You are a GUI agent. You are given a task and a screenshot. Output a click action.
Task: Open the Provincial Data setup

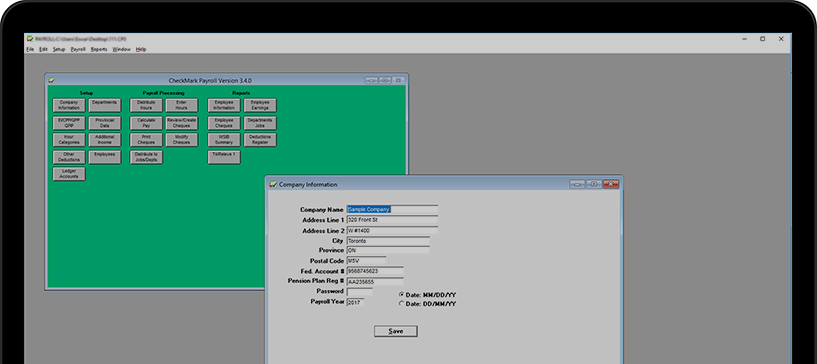click(105, 123)
